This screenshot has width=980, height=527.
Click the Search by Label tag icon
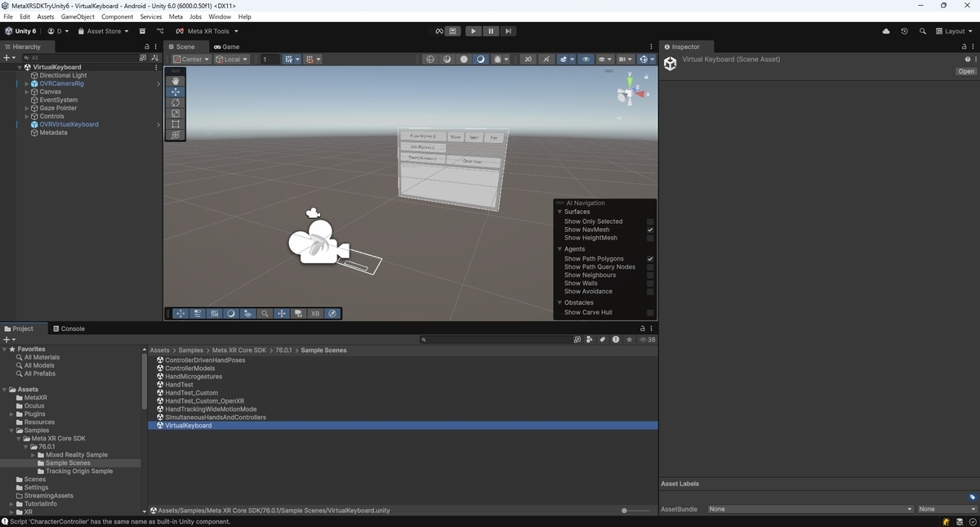pyautogui.click(x=603, y=339)
